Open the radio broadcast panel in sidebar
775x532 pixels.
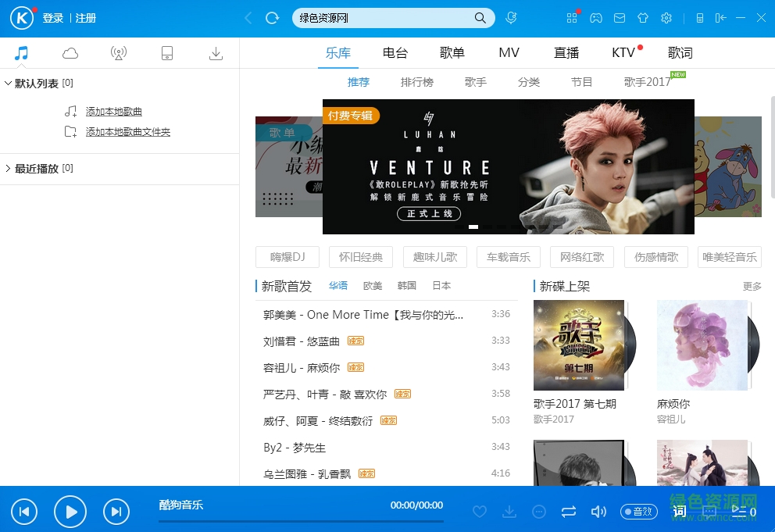[119, 53]
